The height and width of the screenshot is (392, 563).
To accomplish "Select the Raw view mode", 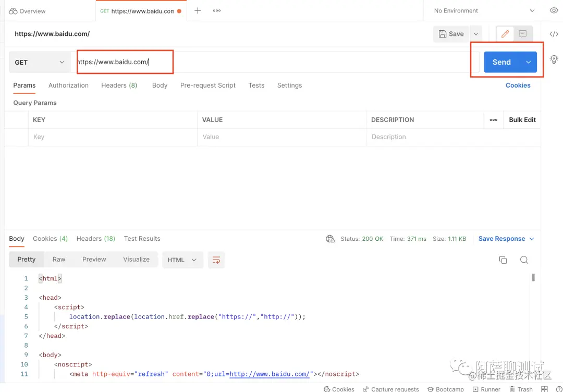I will 59,260.
